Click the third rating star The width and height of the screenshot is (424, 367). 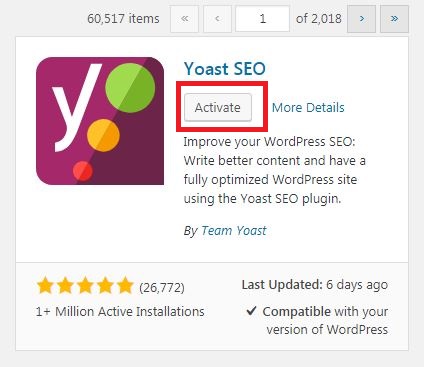[x=85, y=286]
